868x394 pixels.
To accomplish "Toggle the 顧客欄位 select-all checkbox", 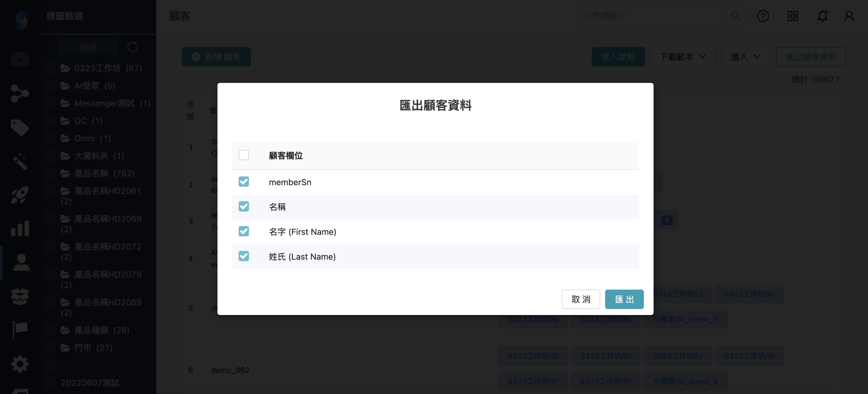I will click(244, 155).
